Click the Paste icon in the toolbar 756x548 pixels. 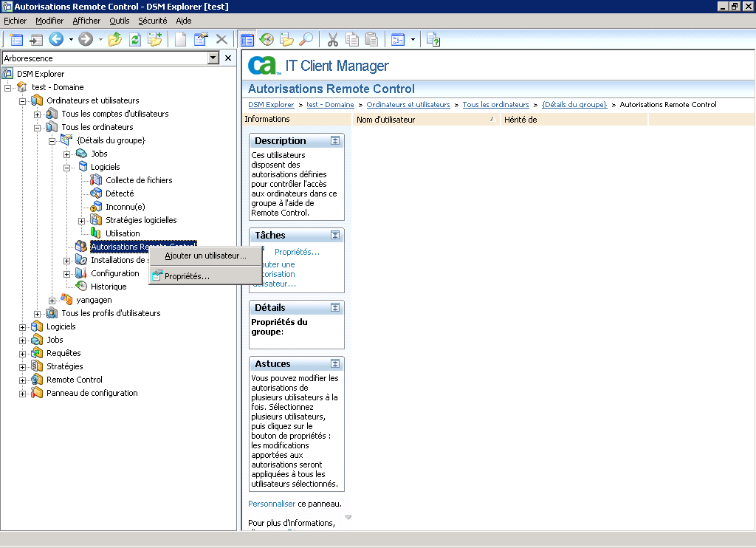tap(371, 39)
